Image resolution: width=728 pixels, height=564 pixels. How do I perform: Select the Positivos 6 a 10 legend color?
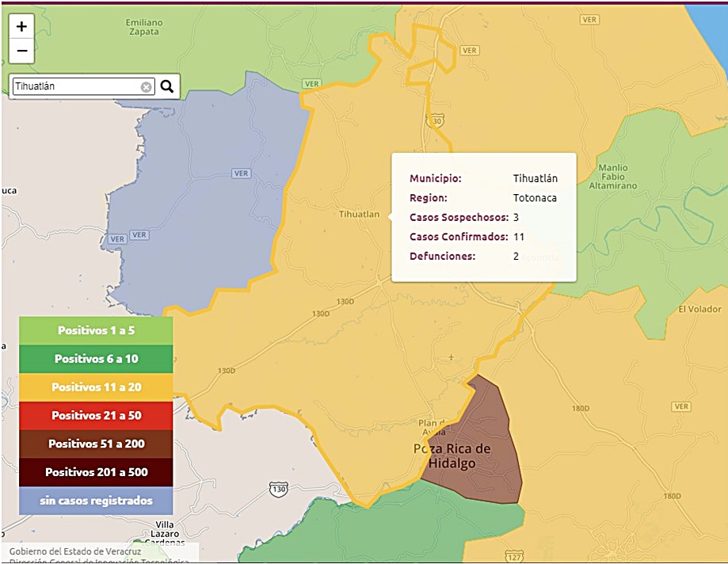click(96, 359)
